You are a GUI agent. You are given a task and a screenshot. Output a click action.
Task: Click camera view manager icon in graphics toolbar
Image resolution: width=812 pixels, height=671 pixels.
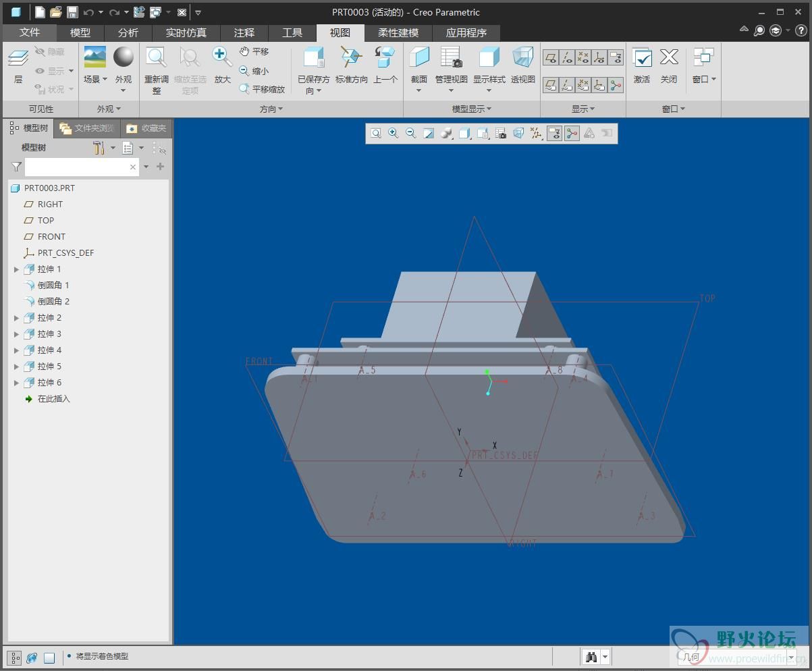[x=501, y=134]
